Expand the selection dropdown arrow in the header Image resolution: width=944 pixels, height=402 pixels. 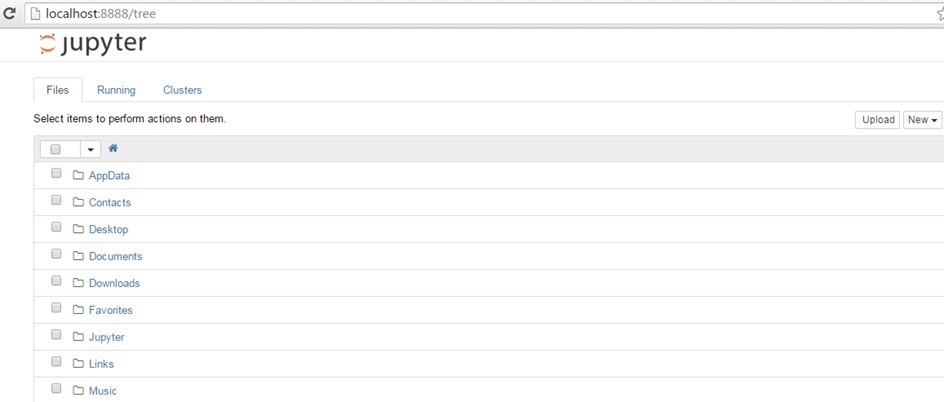(x=90, y=149)
